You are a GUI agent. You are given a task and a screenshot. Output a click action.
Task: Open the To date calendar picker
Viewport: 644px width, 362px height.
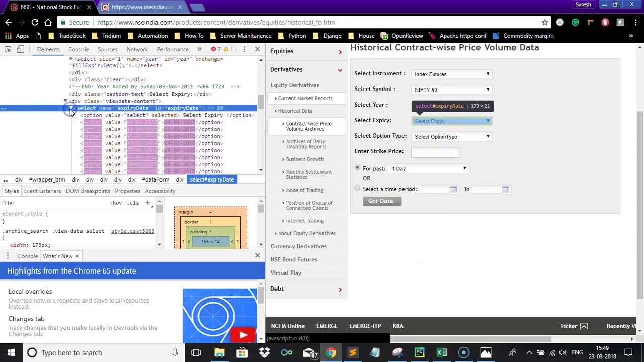tap(506, 189)
